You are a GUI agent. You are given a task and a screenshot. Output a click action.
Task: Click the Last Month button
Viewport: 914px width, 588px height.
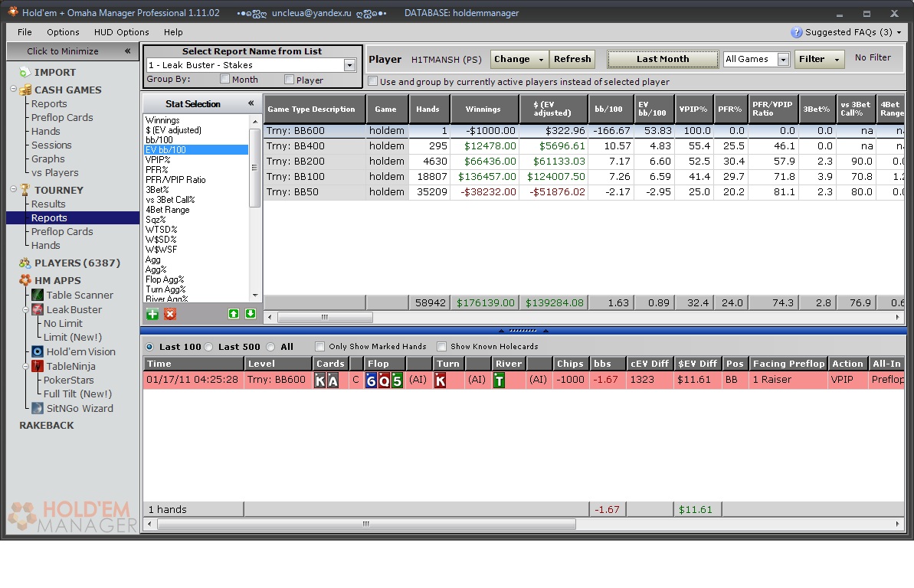[x=663, y=59]
